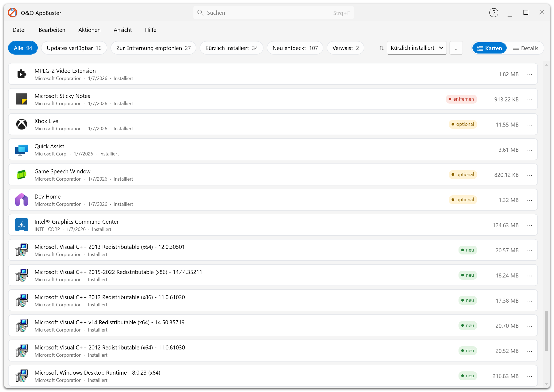
Task: Open the three-dot menu for Visual C++ 2013 x64
Action: tap(529, 251)
